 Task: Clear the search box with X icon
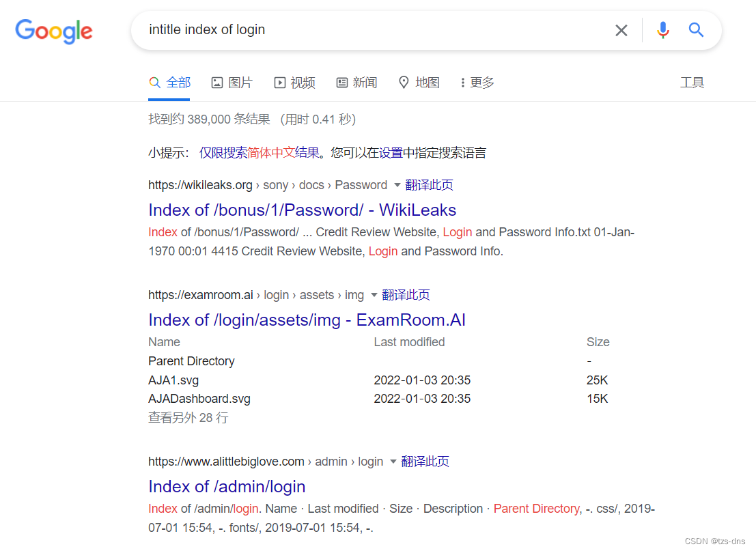coord(621,30)
